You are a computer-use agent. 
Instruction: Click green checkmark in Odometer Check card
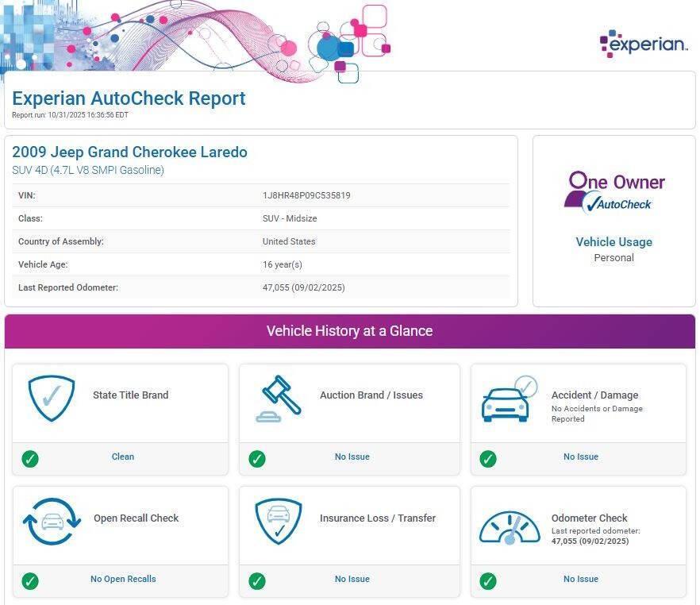pyautogui.click(x=488, y=581)
